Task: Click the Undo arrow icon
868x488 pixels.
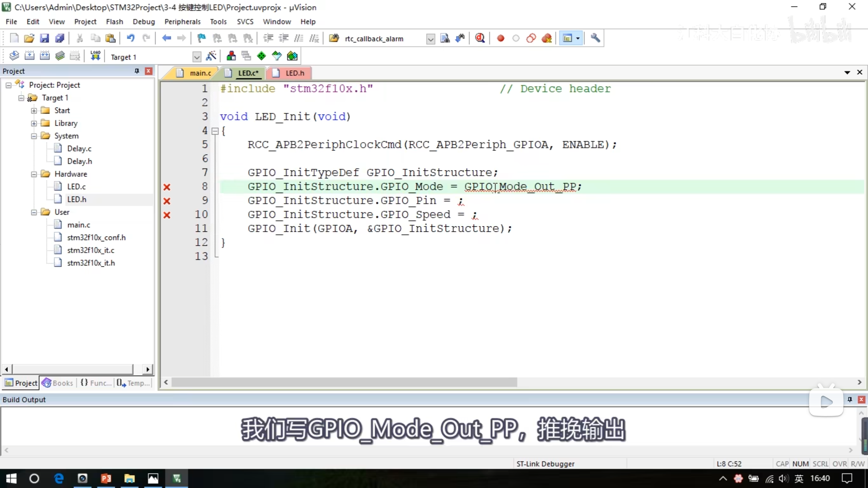Action: click(x=131, y=38)
